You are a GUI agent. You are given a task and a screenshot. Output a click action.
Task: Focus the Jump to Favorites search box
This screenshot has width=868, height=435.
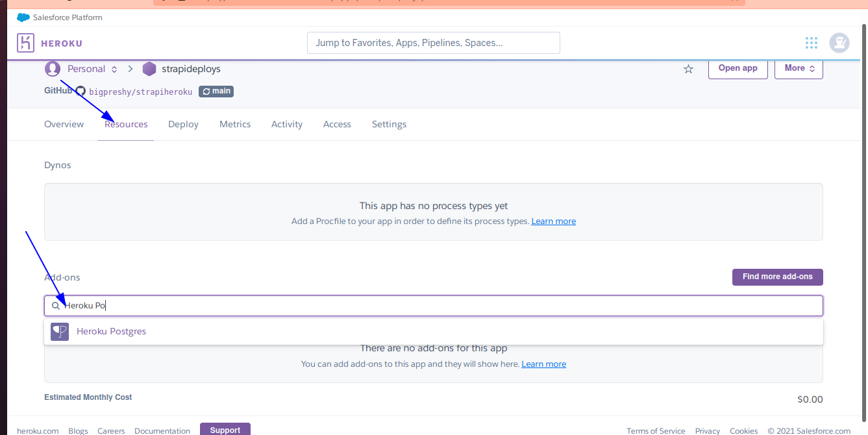[x=433, y=43]
